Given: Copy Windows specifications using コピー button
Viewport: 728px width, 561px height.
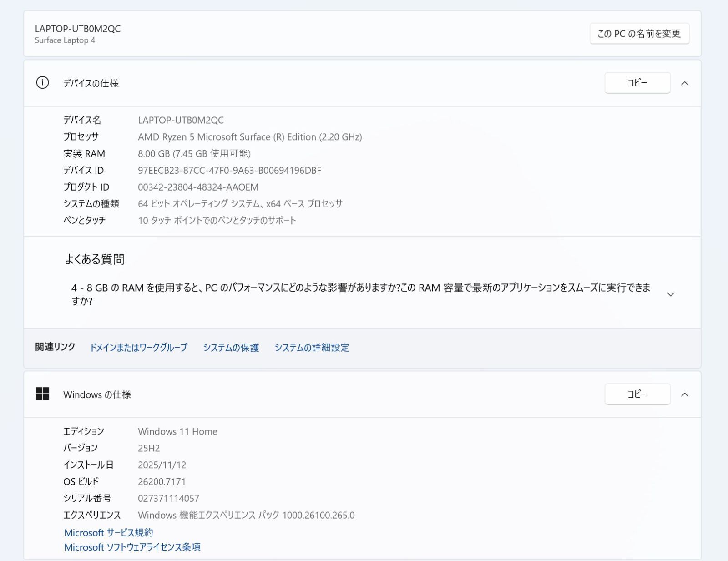Looking at the screenshot, I should [637, 394].
